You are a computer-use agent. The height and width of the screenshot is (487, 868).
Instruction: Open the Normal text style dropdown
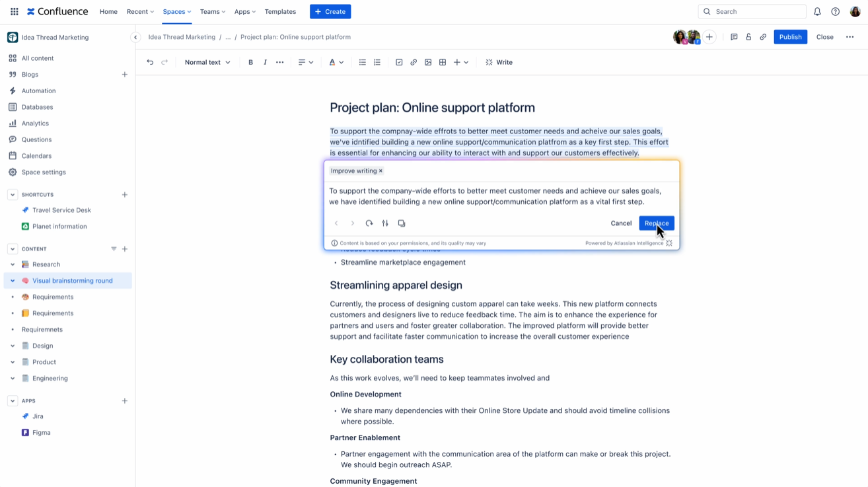coord(207,62)
